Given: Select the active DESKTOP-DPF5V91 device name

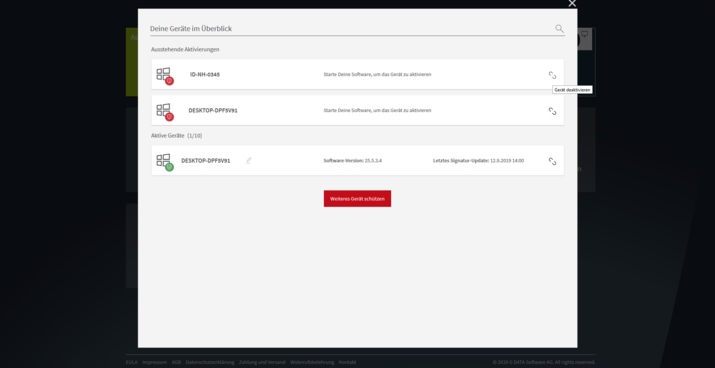Looking at the screenshot, I should point(206,161).
